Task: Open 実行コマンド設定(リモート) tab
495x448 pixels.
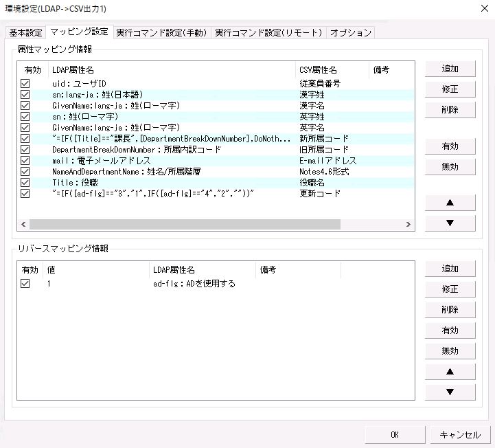Action: click(268, 32)
